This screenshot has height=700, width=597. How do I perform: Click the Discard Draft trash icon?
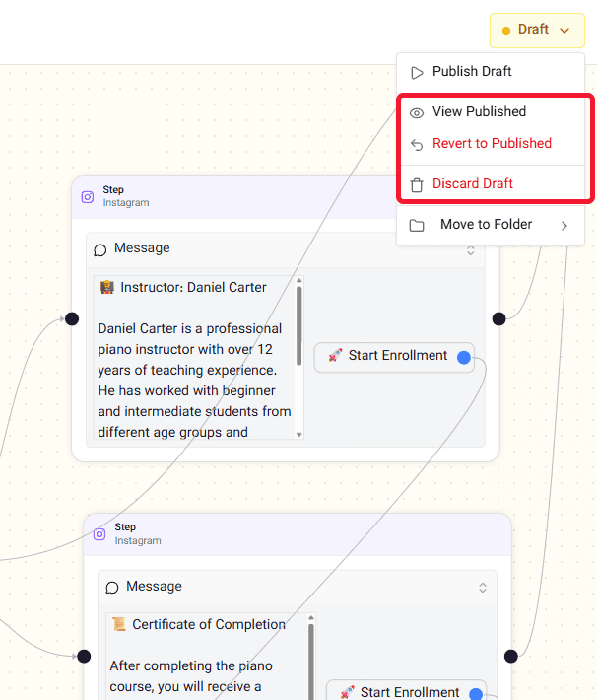click(x=417, y=184)
